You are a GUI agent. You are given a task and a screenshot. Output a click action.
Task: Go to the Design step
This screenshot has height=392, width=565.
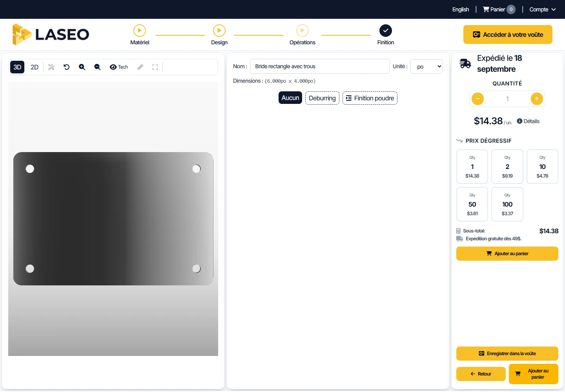[219, 35]
